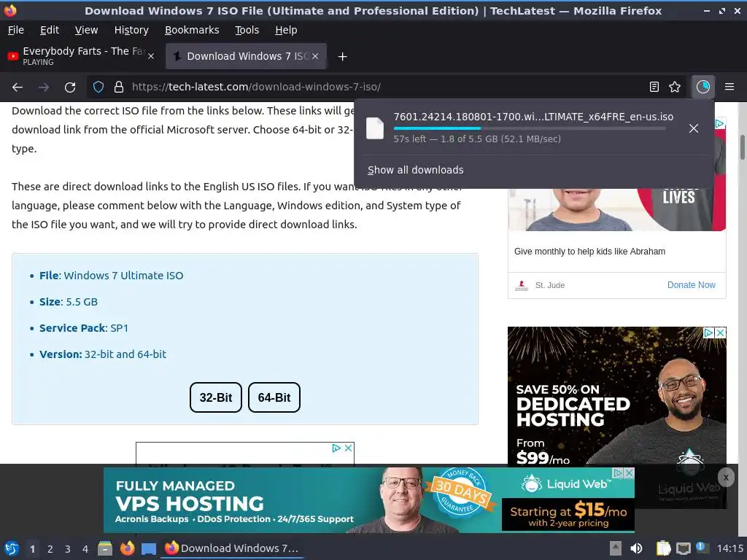
Task: Show desktop from taskbar icon
Action: pos(149,548)
